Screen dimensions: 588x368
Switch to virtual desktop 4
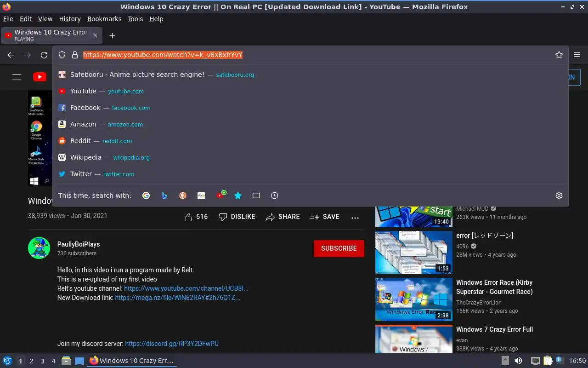click(54, 361)
